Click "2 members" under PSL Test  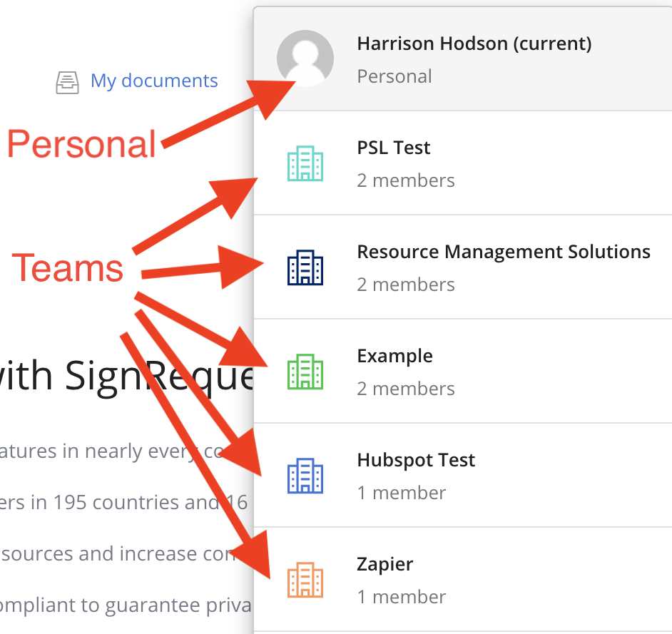(406, 180)
